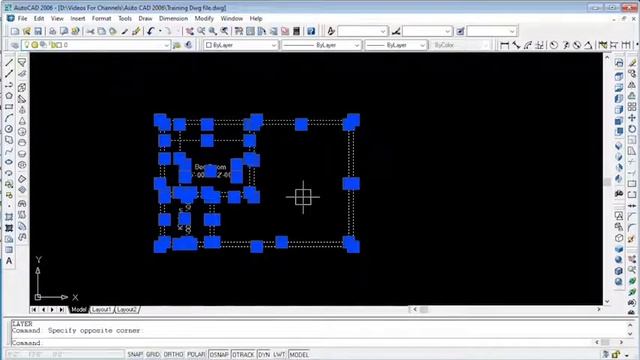Select the Zoom Realtime tool

point(201,31)
